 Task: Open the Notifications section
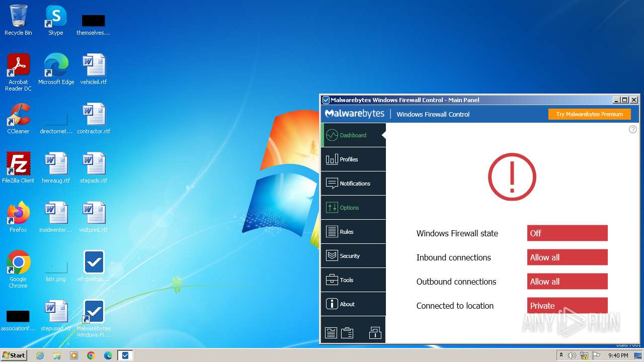click(353, 184)
